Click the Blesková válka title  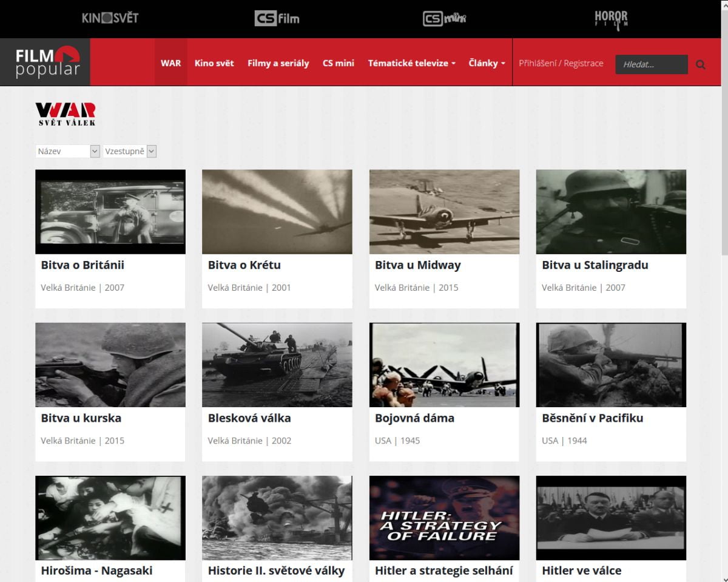pos(249,418)
